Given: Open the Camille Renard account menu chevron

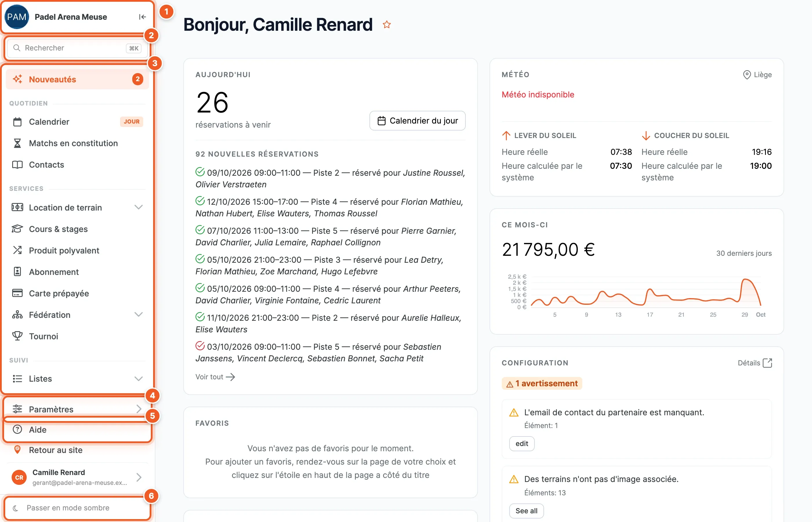Looking at the screenshot, I should (x=139, y=477).
